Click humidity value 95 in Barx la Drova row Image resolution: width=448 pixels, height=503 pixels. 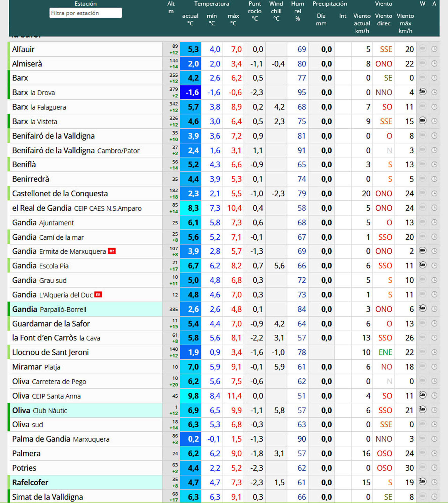coord(302,92)
